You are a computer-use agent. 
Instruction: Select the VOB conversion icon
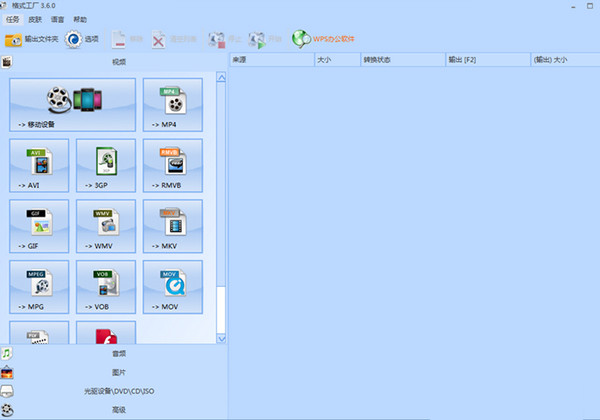click(106, 287)
